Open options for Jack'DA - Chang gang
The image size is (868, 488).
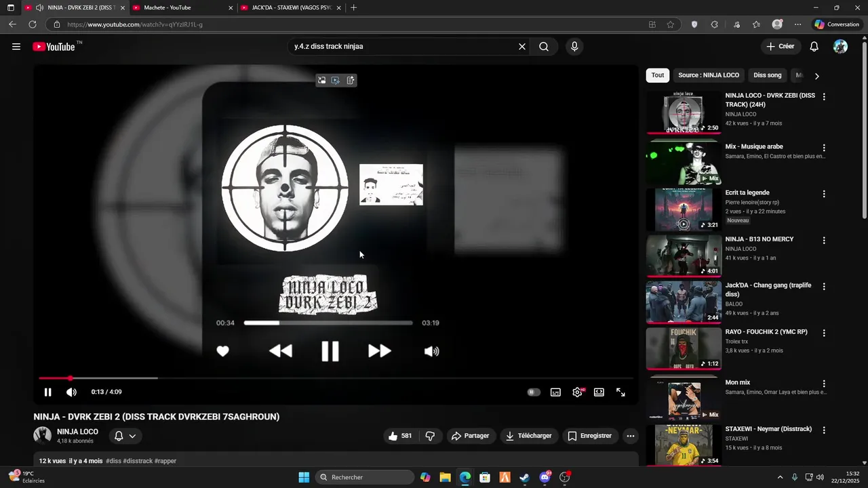click(x=824, y=287)
